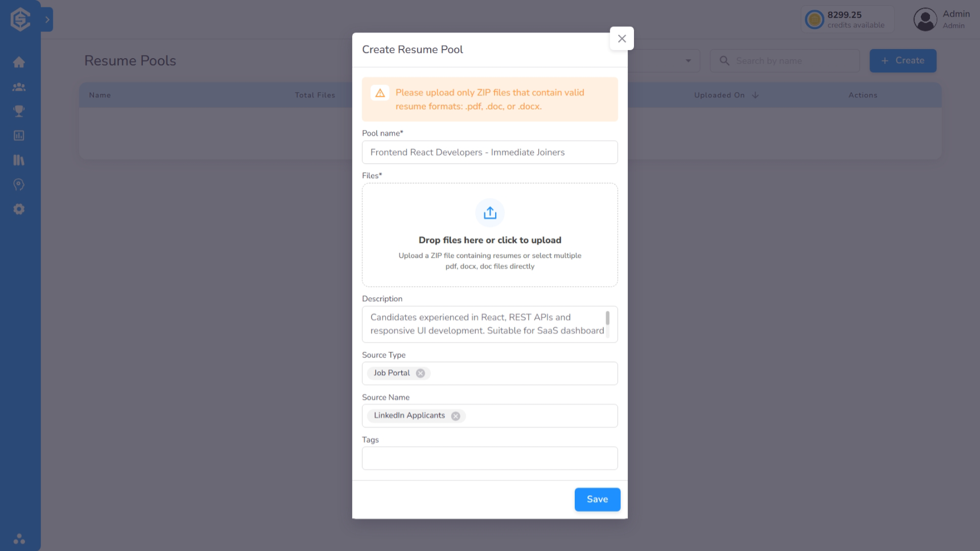Open the filter dropdown near search
The height and width of the screenshot is (551, 980).
tap(687, 60)
